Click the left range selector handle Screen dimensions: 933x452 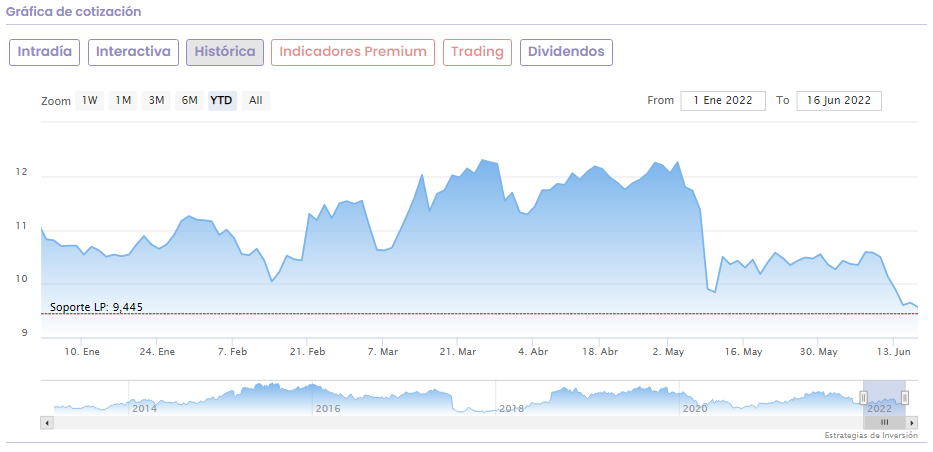863,398
